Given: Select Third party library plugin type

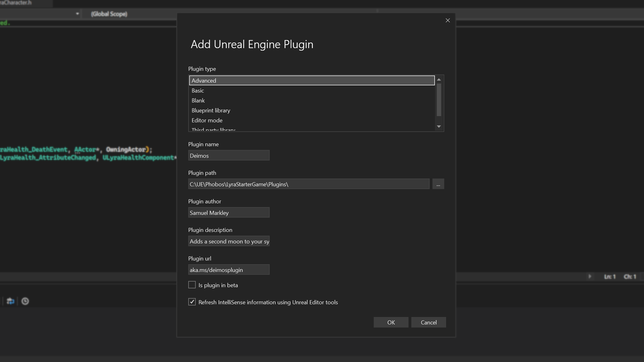Looking at the screenshot, I should pos(213,129).
